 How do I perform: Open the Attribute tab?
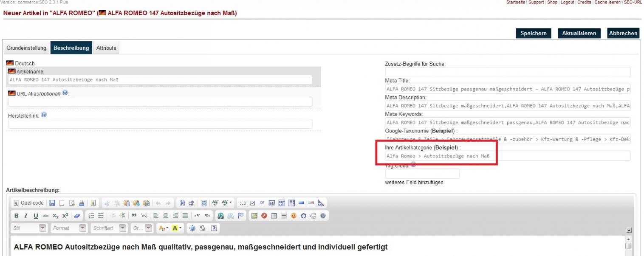click(106, 48)
